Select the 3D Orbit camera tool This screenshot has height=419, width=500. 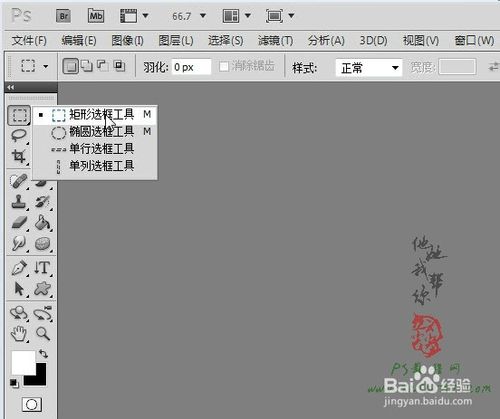[43, 313]
